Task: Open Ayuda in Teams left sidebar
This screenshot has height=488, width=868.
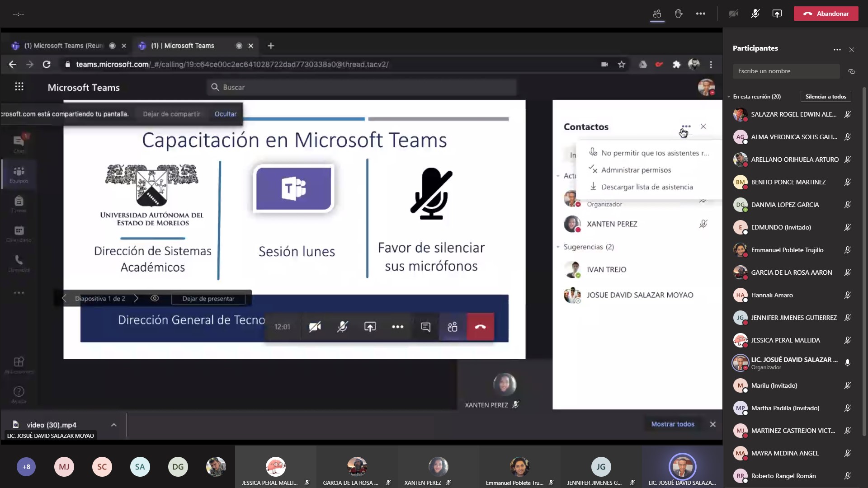Action: [19, 395]
